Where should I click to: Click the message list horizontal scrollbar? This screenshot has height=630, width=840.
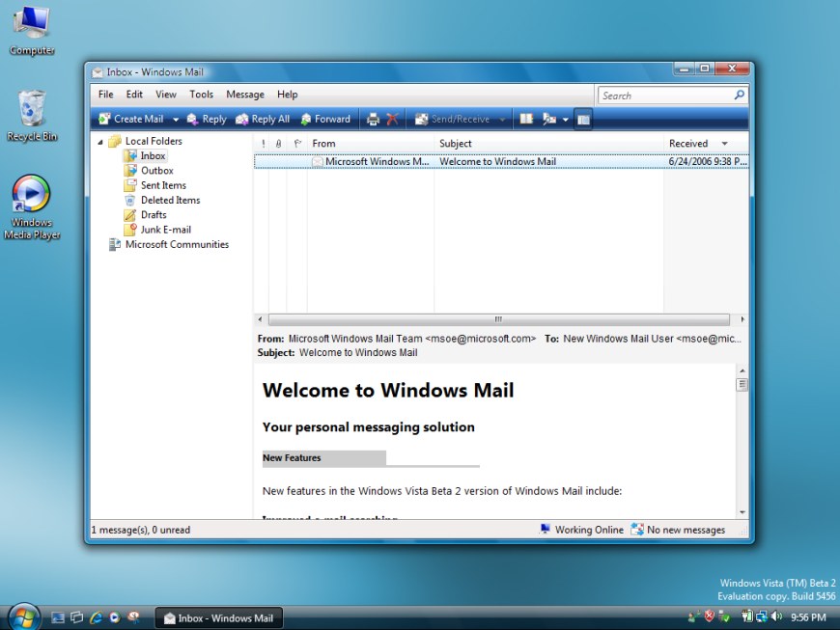coord(499,319)
